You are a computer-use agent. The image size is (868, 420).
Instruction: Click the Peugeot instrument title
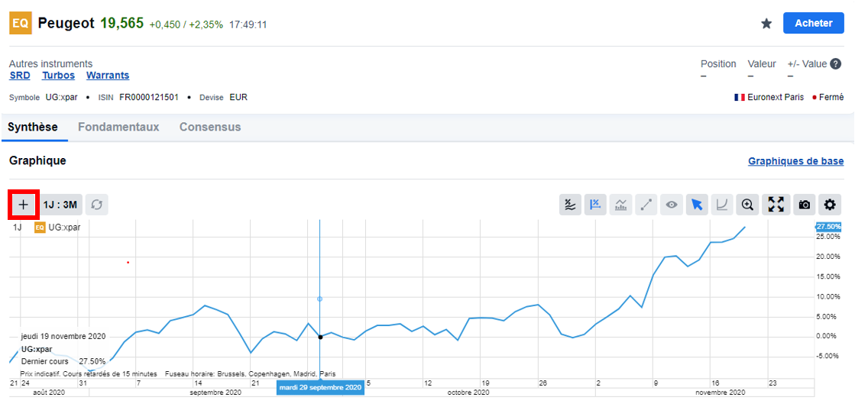pos(66,24)
